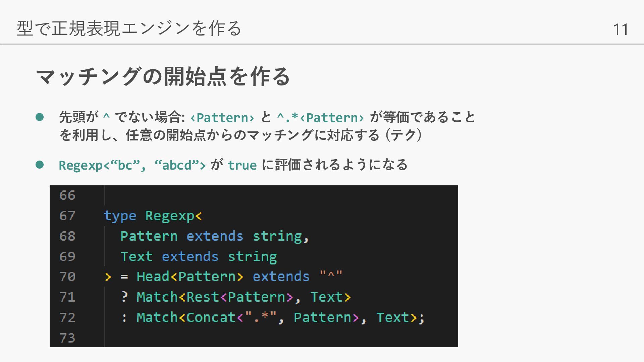Click the ".*" string on line 72
644x362 pixels.
click(261, 317)
